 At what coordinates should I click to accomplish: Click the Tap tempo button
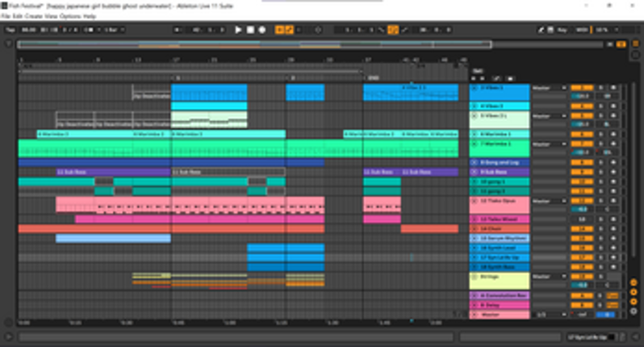tap(10, 30)
